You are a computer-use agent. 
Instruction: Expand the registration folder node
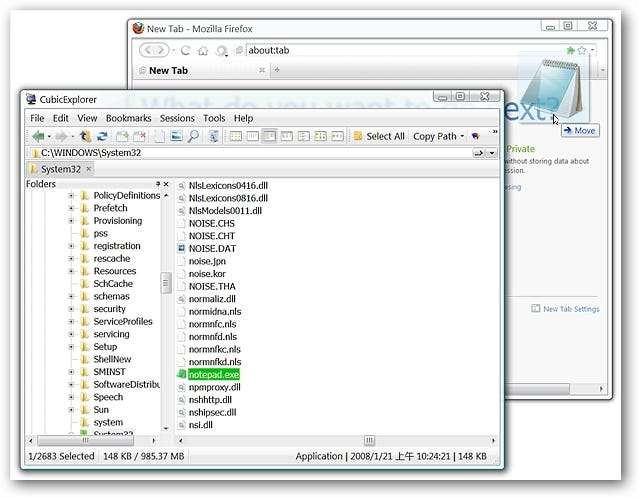click(x=71, y=246)
